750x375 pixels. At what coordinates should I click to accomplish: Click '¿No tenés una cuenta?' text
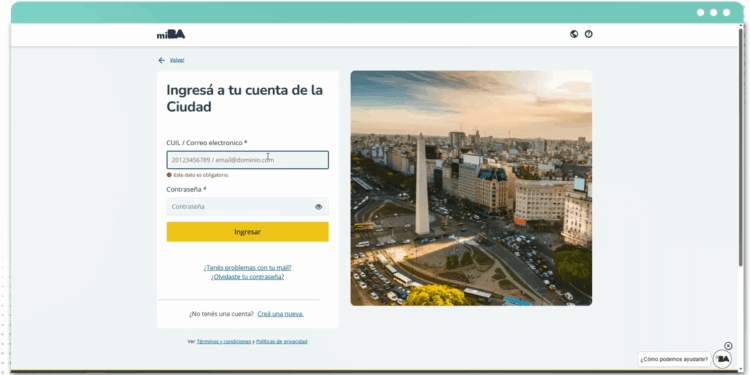[x=221, y=314]
